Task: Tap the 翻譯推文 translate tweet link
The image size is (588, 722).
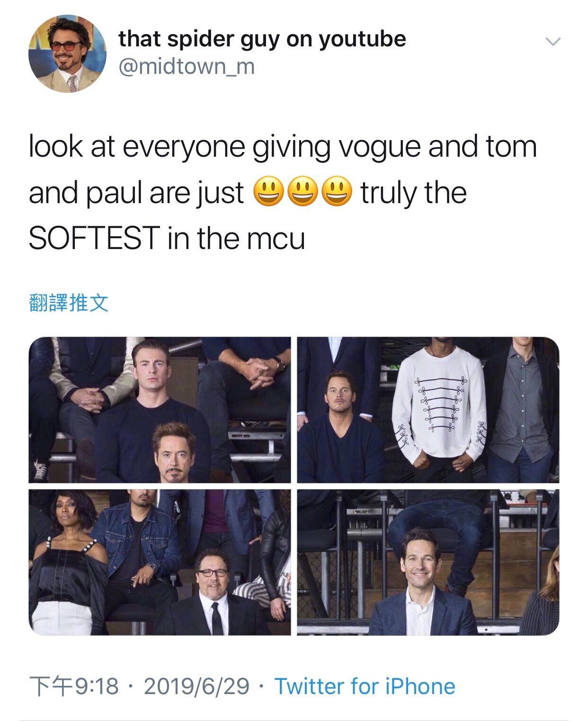Action: [69, 303]
